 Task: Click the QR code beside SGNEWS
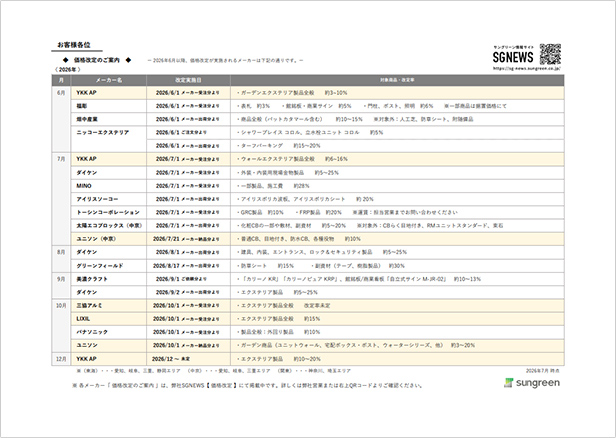[x=550, y=54]
